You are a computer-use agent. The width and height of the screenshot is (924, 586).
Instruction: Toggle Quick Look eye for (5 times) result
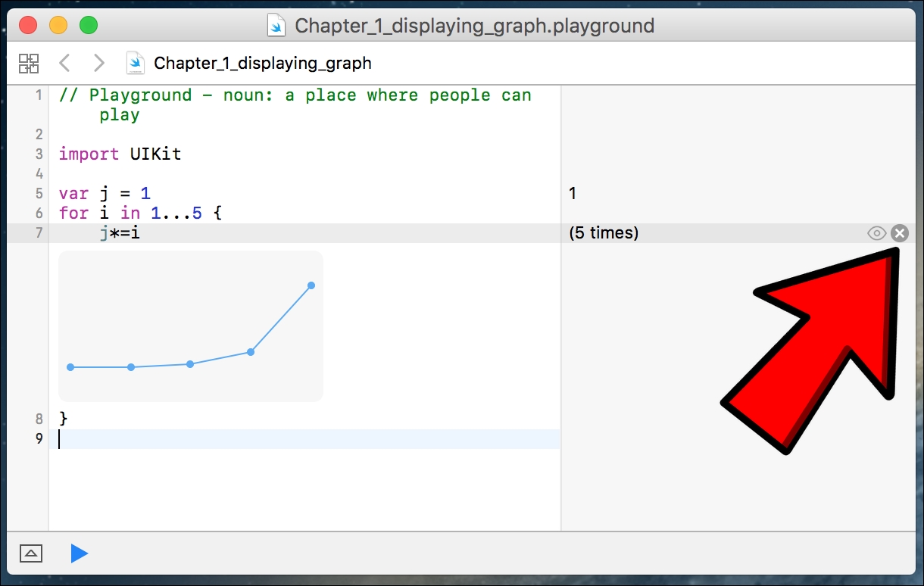point(876,233)
